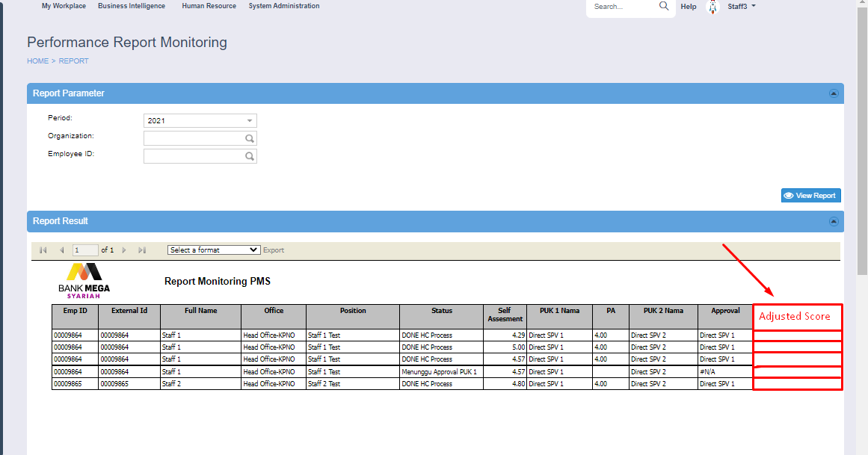Click the PUK 1 Nama column header
Viewport: 868px width, 455px height.
[560, 317]
